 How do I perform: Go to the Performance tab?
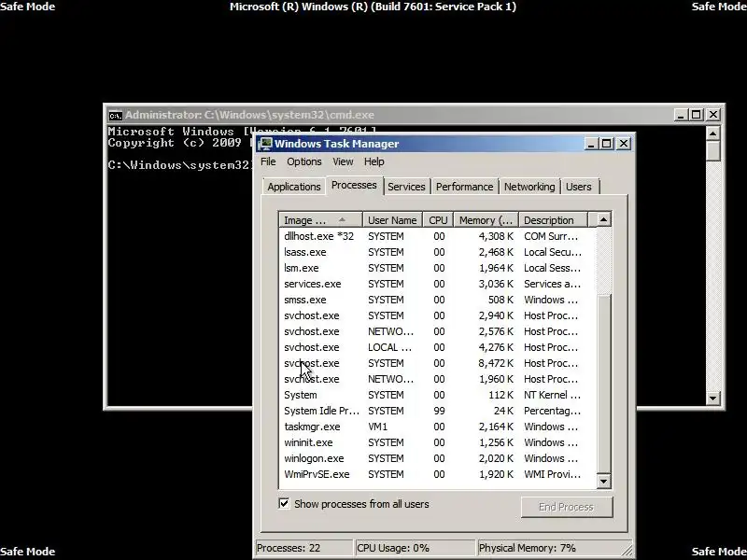464,187
